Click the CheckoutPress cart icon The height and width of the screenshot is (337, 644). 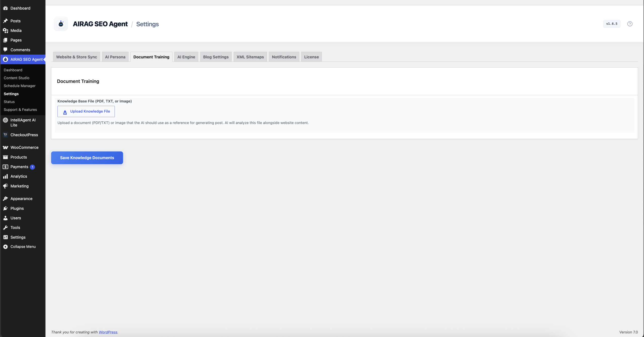click(5, 135)
